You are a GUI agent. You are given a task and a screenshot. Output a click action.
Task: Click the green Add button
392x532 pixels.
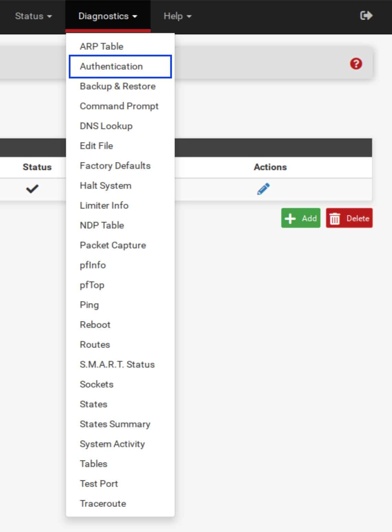301,218
